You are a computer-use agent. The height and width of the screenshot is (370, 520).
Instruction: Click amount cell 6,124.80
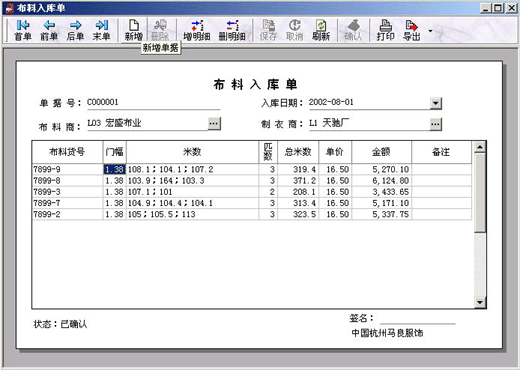(382, 181)
